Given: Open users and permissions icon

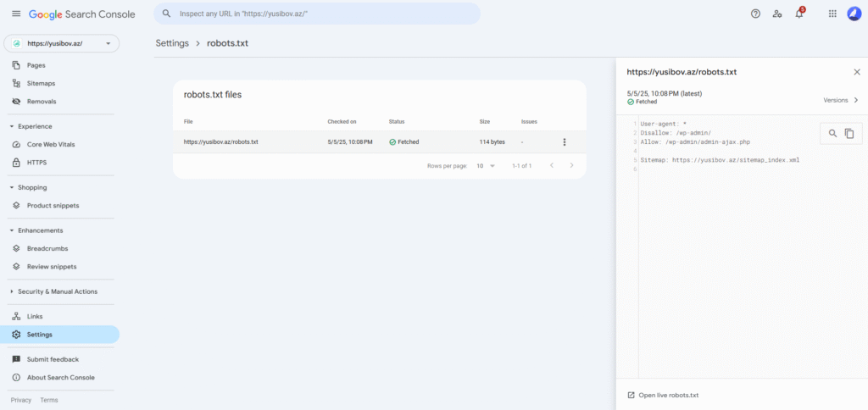Looking at the screenshot, I should (x=777, y=14).
